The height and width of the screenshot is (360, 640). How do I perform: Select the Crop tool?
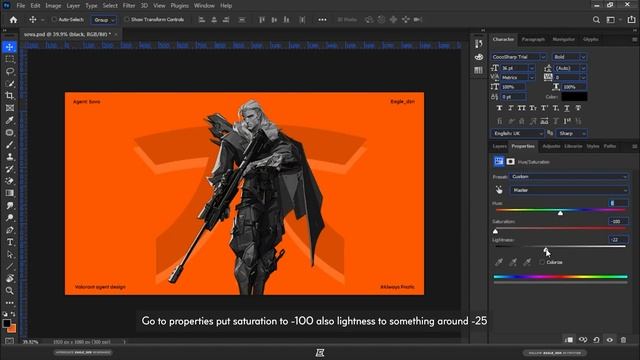pos(9,96)
